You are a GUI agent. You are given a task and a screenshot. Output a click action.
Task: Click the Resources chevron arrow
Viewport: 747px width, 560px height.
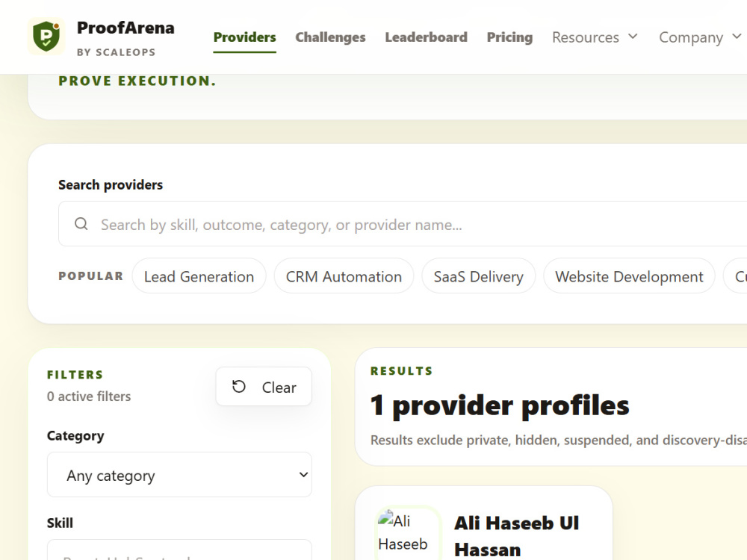click(x=633, y=37)
